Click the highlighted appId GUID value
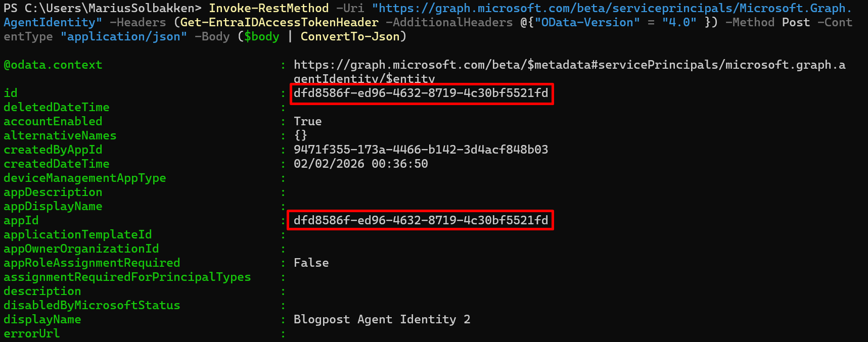 [421, 221]
